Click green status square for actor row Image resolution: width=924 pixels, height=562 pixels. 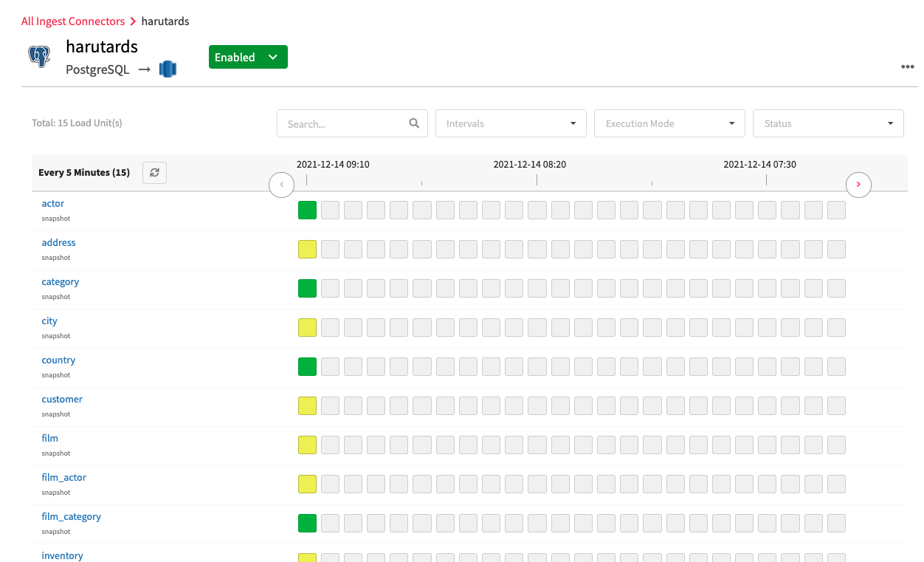307,210
